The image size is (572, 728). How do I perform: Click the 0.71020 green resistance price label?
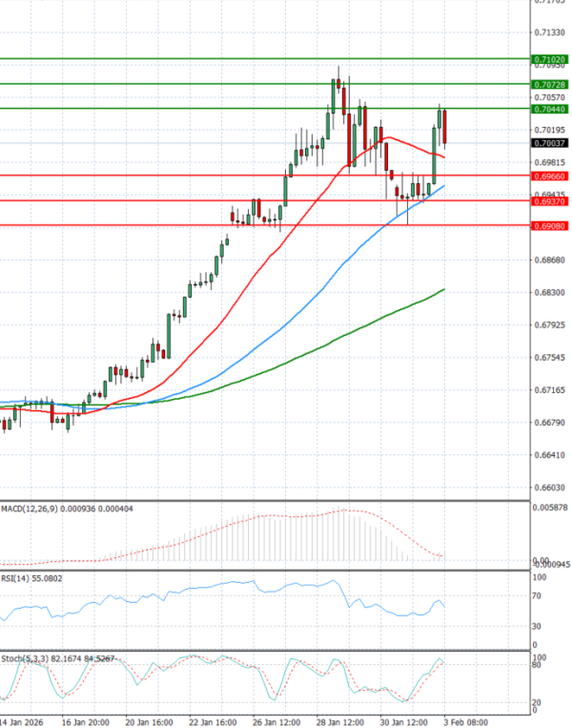coord(550,59)
